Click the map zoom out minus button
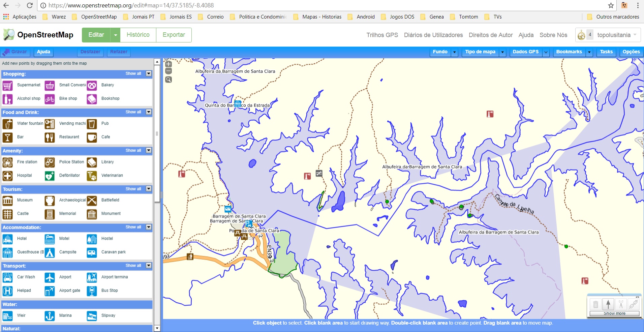This screenshot has width=644, height=332. click(168, 71)
